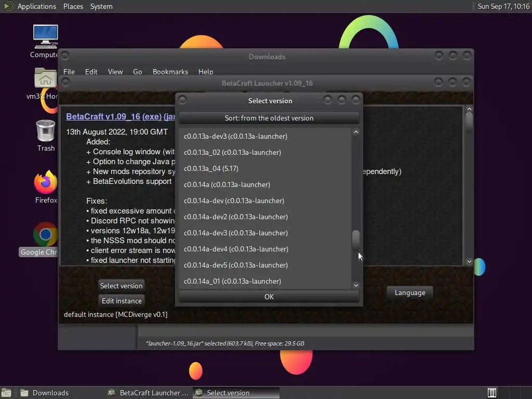
Task: Confirm selection with the OK button
Action: click(269, 297)
